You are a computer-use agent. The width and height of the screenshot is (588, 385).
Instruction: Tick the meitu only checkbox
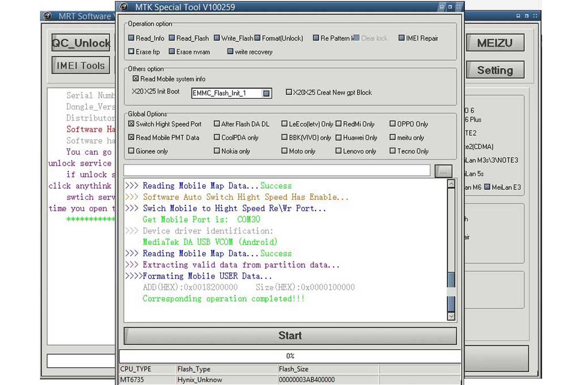point(392,137)
